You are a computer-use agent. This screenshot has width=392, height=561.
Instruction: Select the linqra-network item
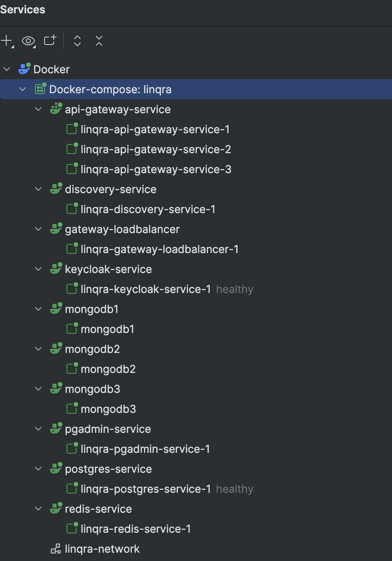coord(102,549)
